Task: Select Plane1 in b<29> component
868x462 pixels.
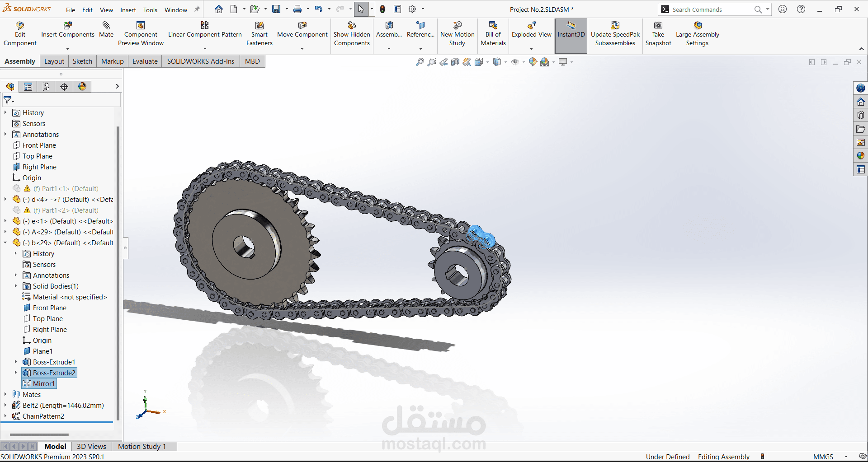Action: tap(38, 351)
